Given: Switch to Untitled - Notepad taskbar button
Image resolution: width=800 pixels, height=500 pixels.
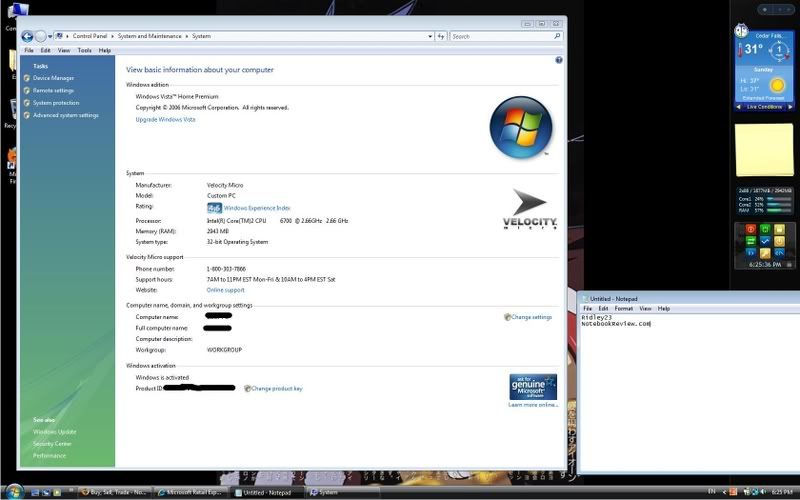Looking at the screenshot, I should (x=267, y=492).
